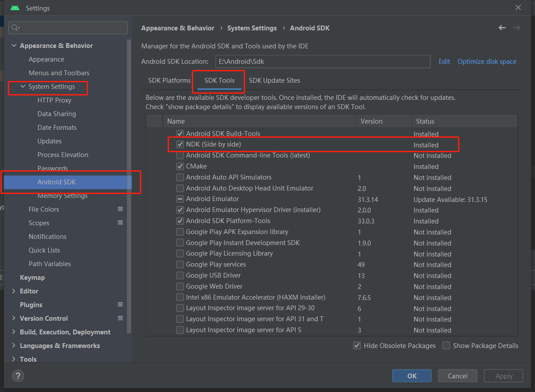Check Google USB Driver checkbox

coord(180,275)
